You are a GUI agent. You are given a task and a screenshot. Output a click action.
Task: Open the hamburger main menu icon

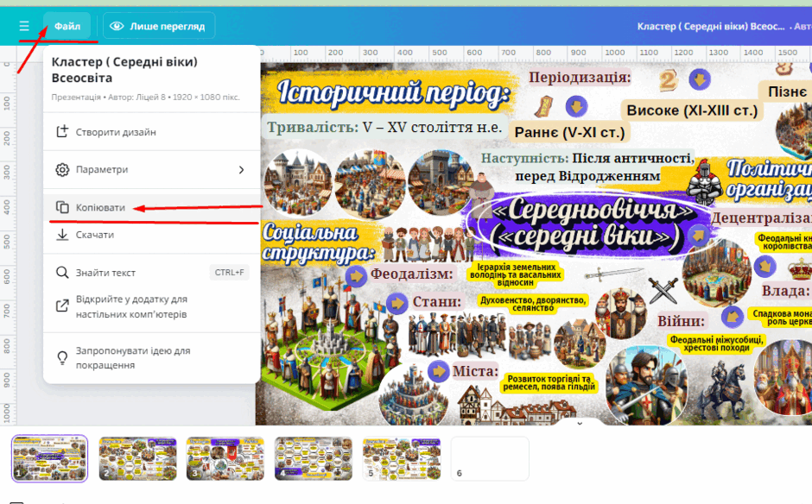pyautogui.click(x=24, y=26)
